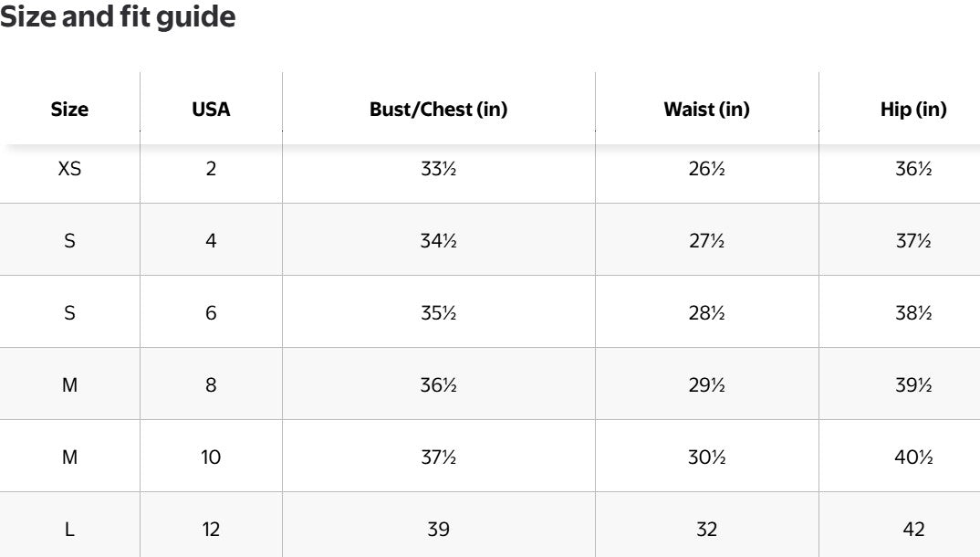The width and height of the screenshot is (980, 557).
Task: Select the 36½ bust measurement in the M row
Action: tap(438, 385)
